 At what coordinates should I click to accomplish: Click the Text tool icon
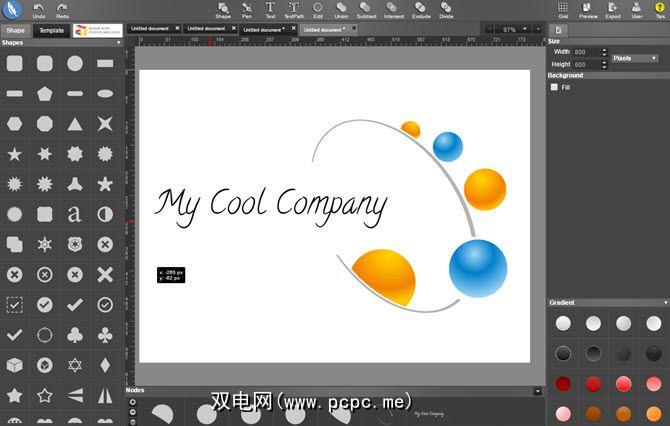[270, 9]
